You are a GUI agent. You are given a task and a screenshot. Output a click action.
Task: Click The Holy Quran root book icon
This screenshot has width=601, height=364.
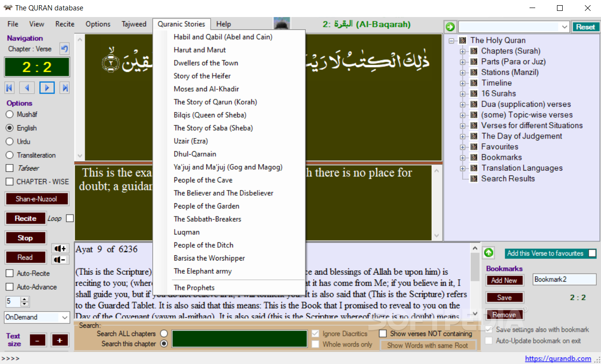click(463, 40)
